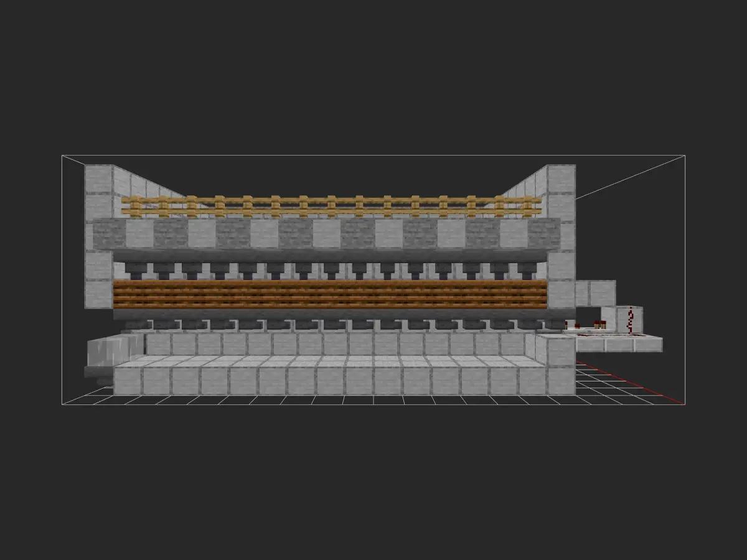This screenshot has height=560, width=747.
Task: Click the bottom-right front stone block
Action: (x=560, y=381)
